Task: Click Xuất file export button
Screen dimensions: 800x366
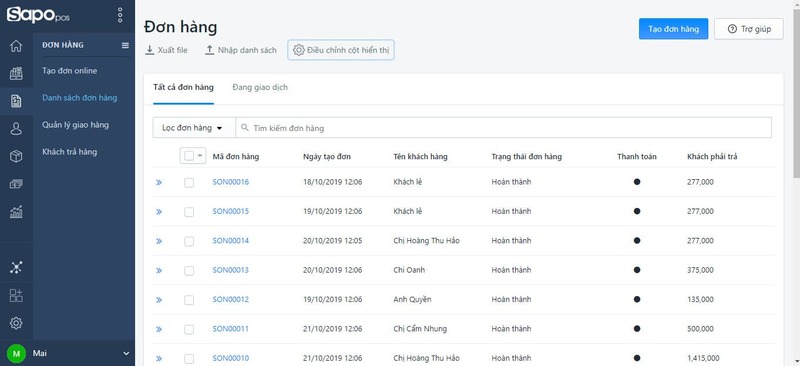Action: tap(166, 50)
